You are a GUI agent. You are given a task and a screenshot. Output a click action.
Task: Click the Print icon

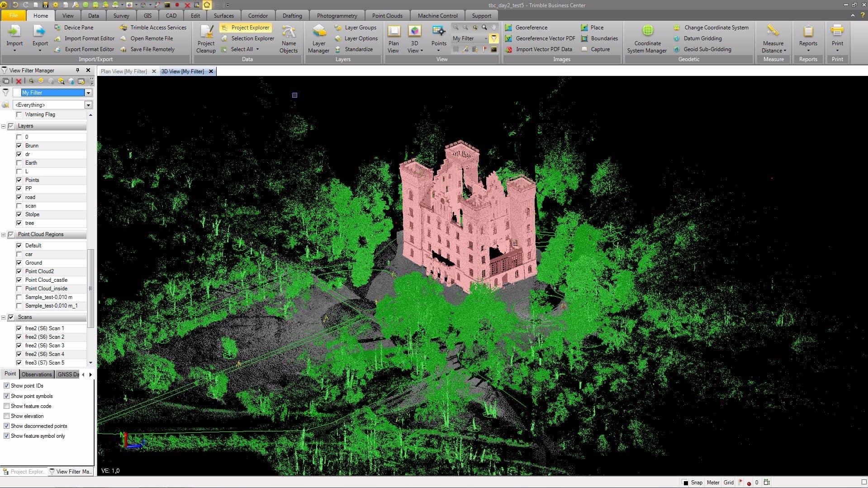837,31
